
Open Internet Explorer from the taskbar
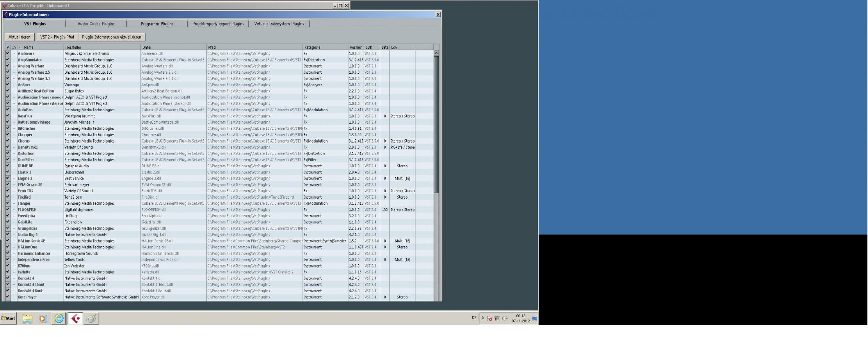(x=59, y=318)
